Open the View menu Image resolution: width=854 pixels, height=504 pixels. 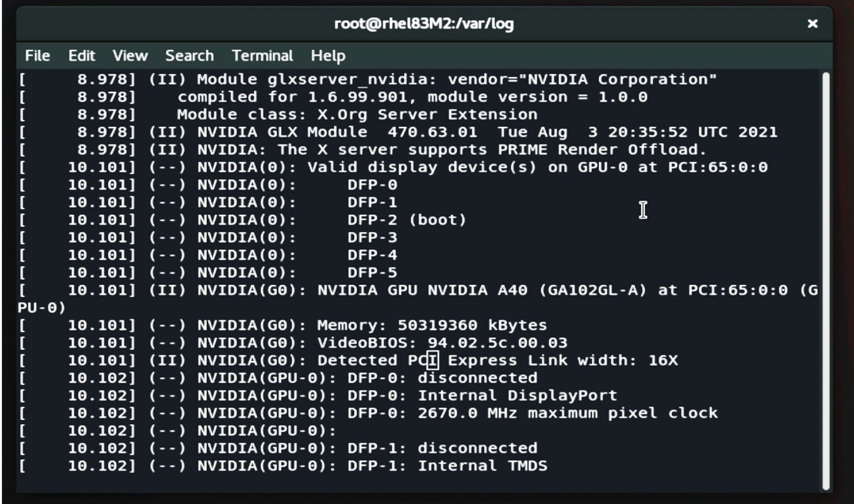click(x=130, y=56)
